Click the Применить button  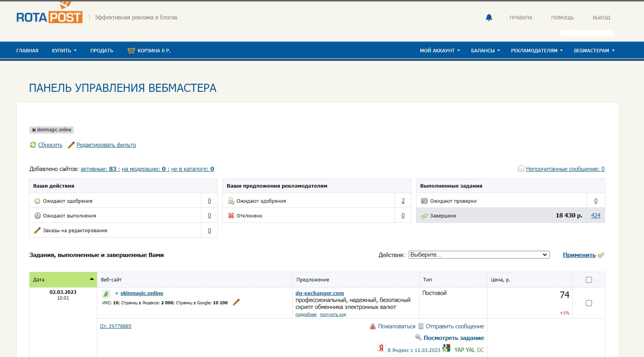pos(579,255)
